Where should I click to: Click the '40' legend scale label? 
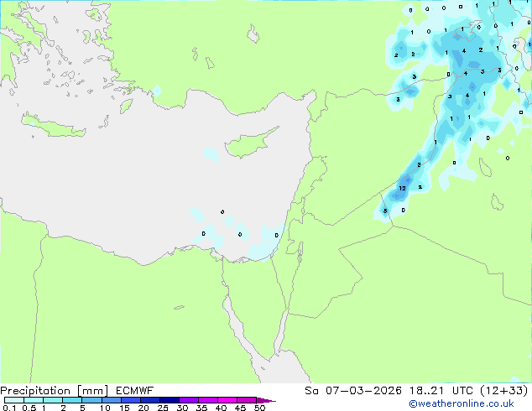(221, 408)
